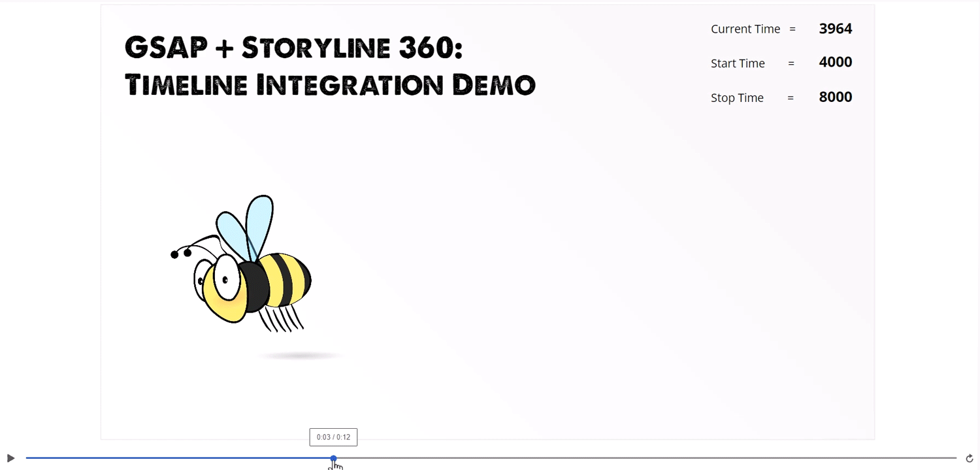Click the blue portion of the progress bar

pyautogui.click(x=176, y=458)
